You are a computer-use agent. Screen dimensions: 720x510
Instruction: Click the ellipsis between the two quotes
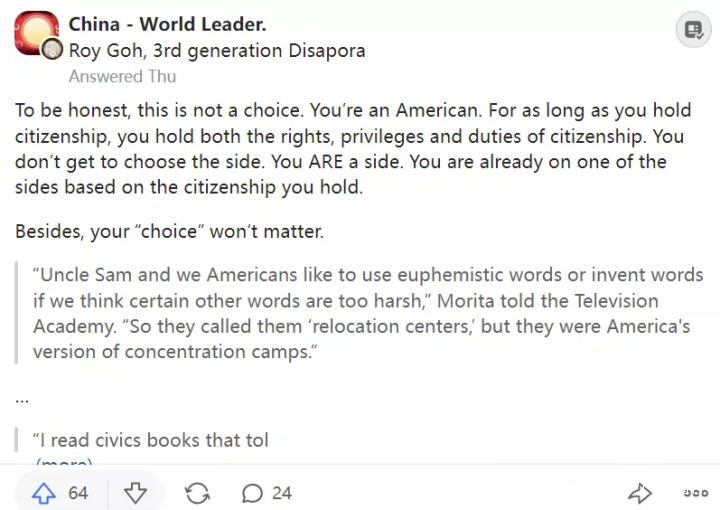click(x=22, y=398)
